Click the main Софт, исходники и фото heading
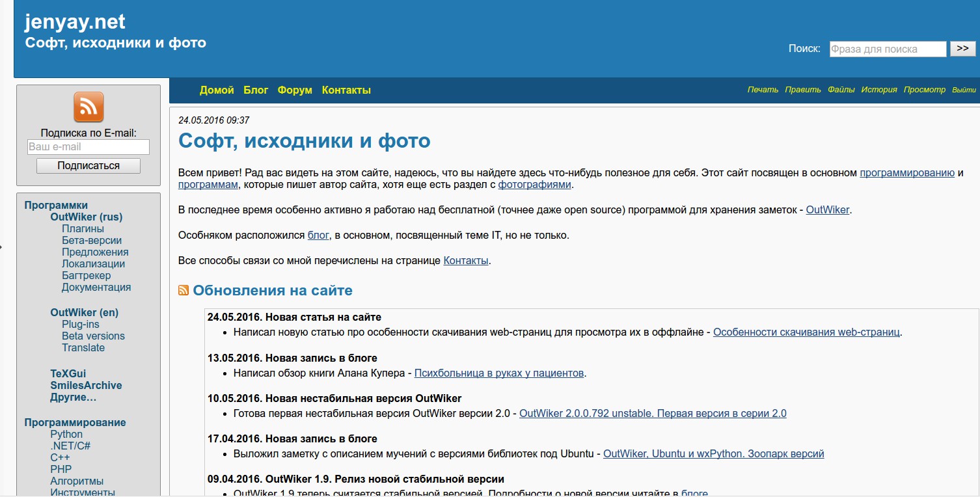The width and height of the screenshot is (980, 497). click(305, 141)
